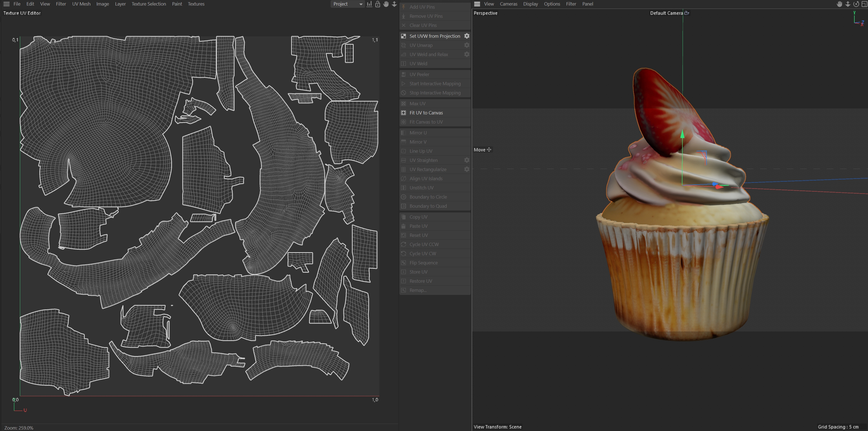Open the Set UVW from Projection settings gear
This screenshot has width=868, height=431.
pyautogui.click(x=467, y=36)
